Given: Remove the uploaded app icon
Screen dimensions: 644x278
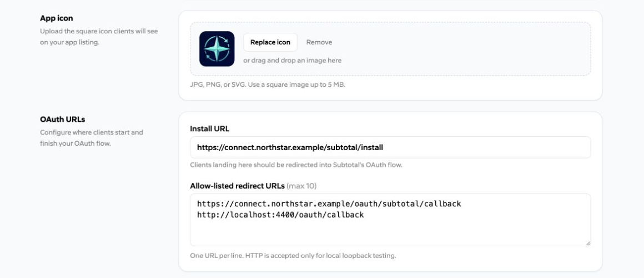Looking at the screenshot, I should click(319, 42).
